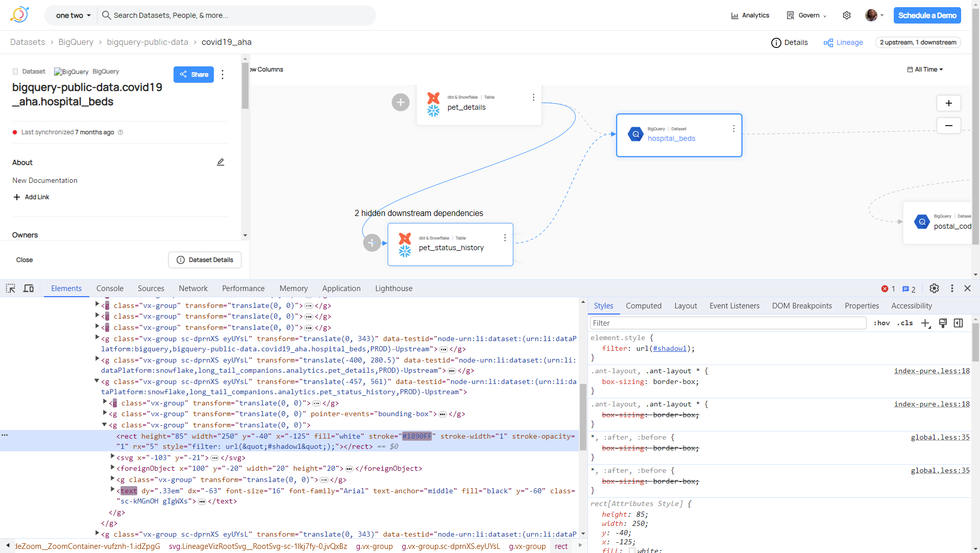
Task: Click the search datasets input field
Action: coord(237,15)
